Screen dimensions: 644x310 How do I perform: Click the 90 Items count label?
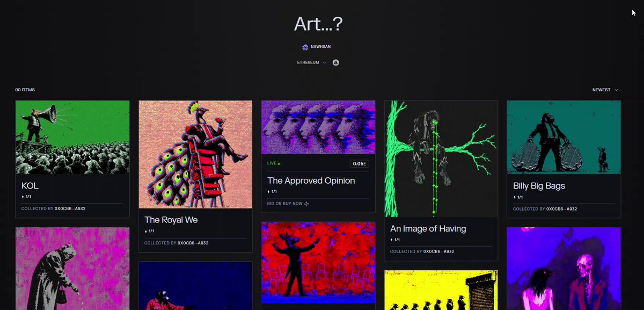coord(25,90)
